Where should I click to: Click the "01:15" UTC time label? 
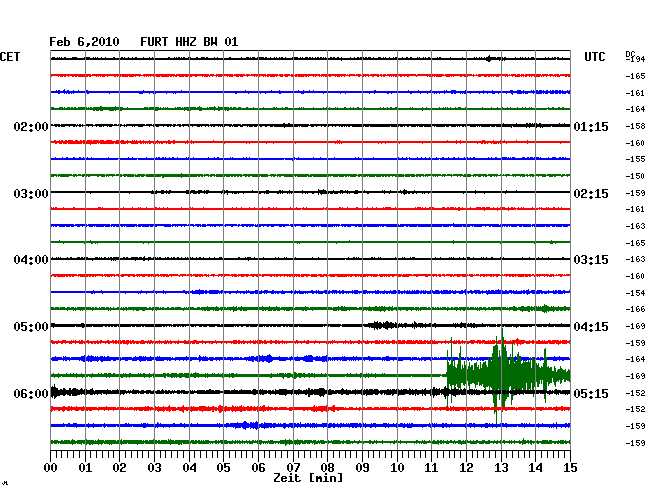pos(591,126)
